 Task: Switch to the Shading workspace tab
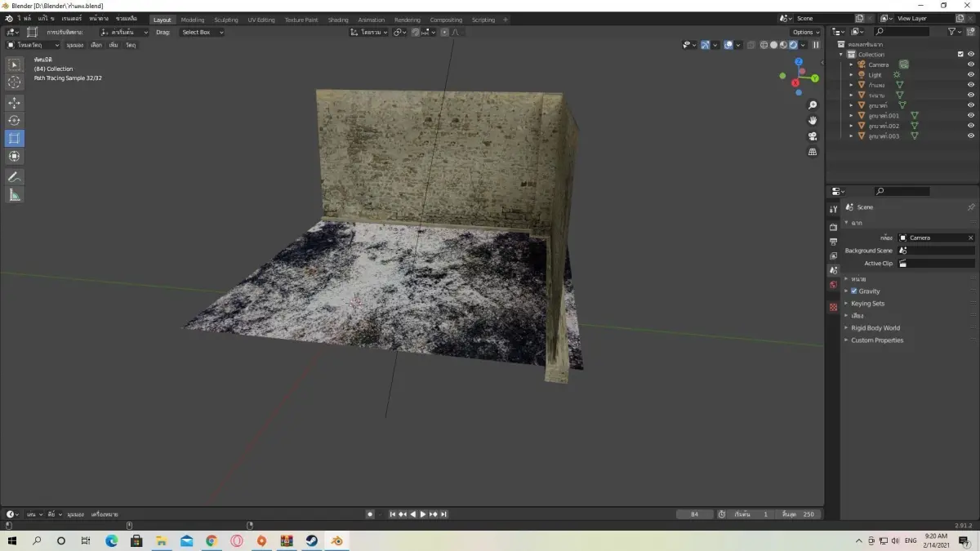338,20
